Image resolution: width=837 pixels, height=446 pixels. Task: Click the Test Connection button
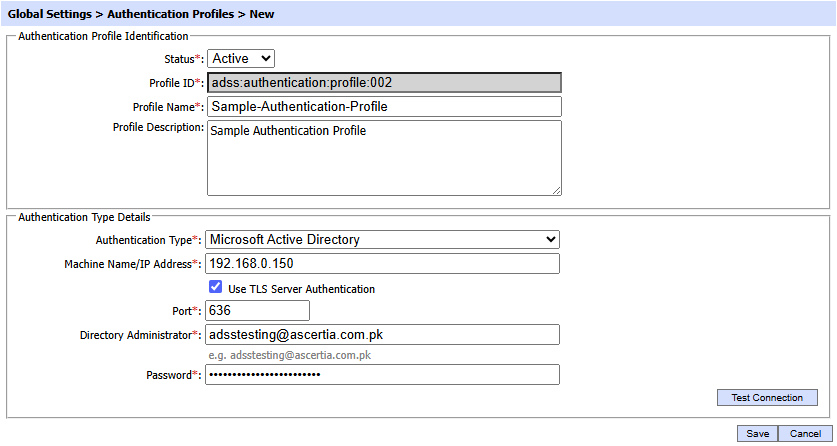pyautogui.click(x=767, y=398)
